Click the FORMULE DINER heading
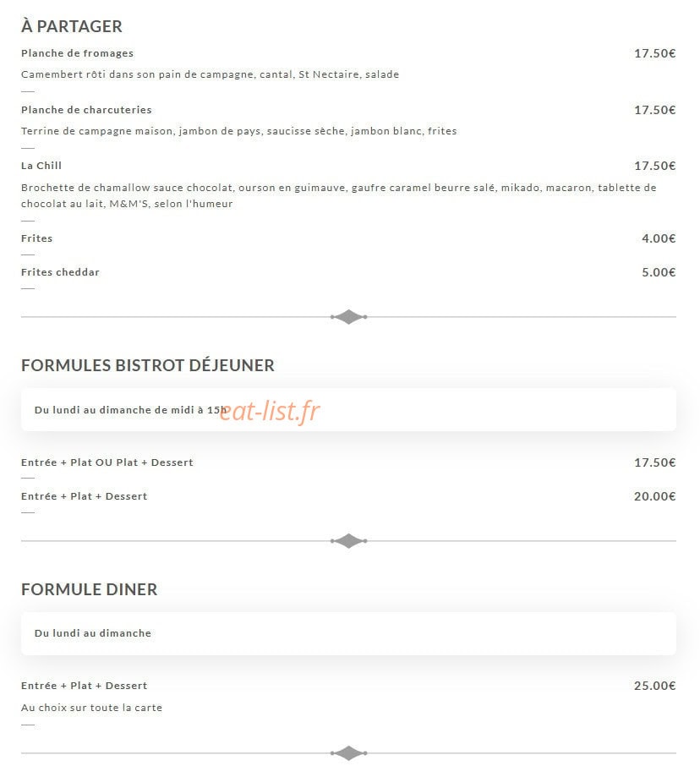Image resolution: width=700 pixels, height=766 pixels. coord(90,589)
